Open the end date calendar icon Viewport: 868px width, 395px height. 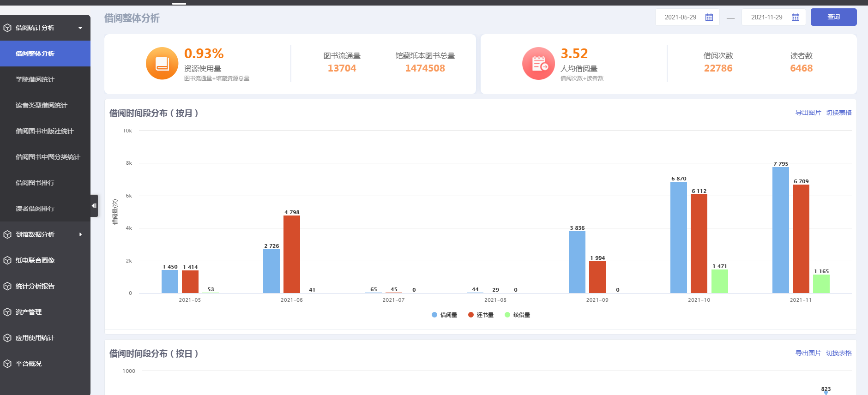(x=795, y=18)
